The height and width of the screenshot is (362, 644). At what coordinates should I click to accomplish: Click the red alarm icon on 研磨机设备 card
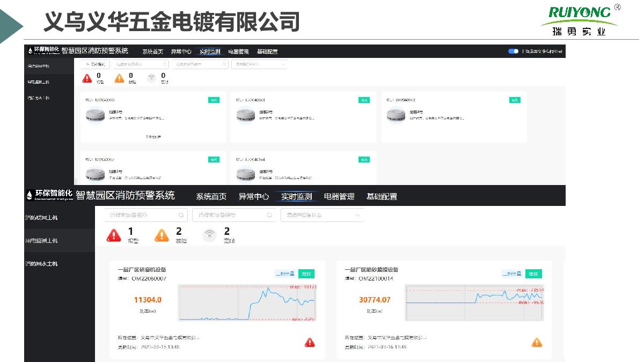(x=310, y=342)
